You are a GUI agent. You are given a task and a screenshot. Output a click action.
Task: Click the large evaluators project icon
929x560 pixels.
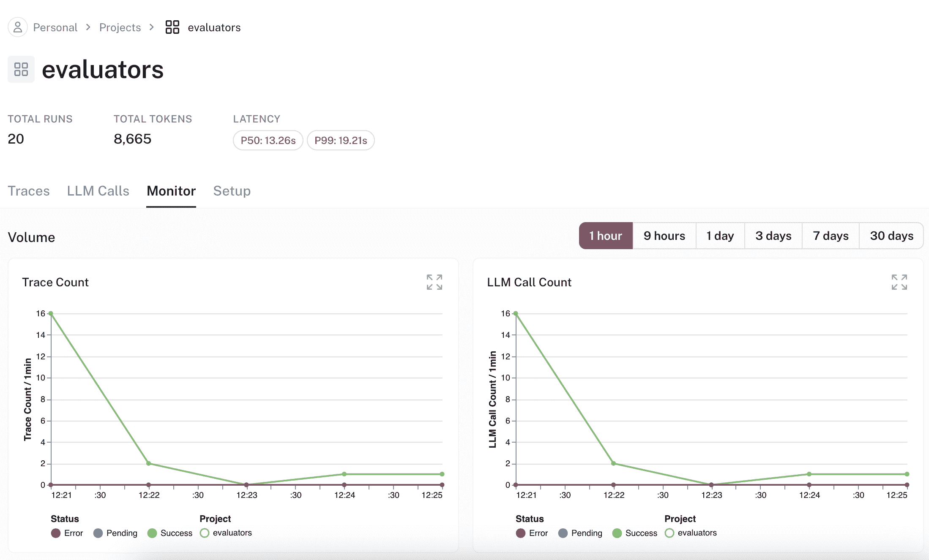point(21,69)
